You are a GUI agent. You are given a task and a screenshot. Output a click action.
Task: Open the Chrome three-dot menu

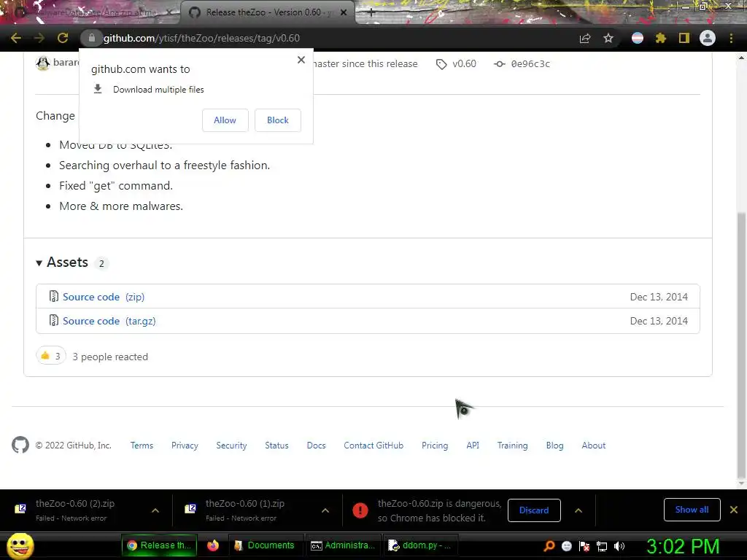[731, 38]
